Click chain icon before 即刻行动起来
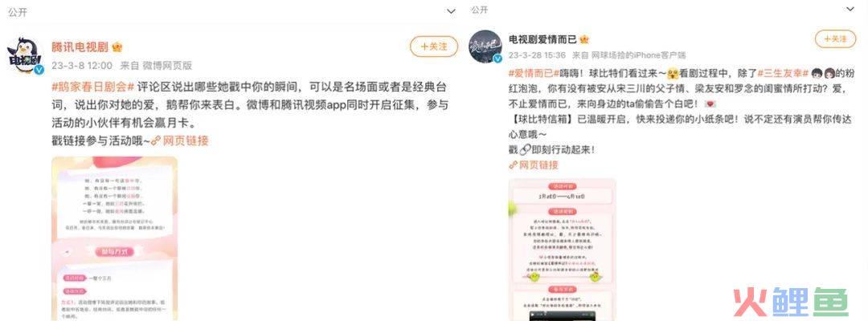This screenshot has width=868, height=321. click(524, 150)
